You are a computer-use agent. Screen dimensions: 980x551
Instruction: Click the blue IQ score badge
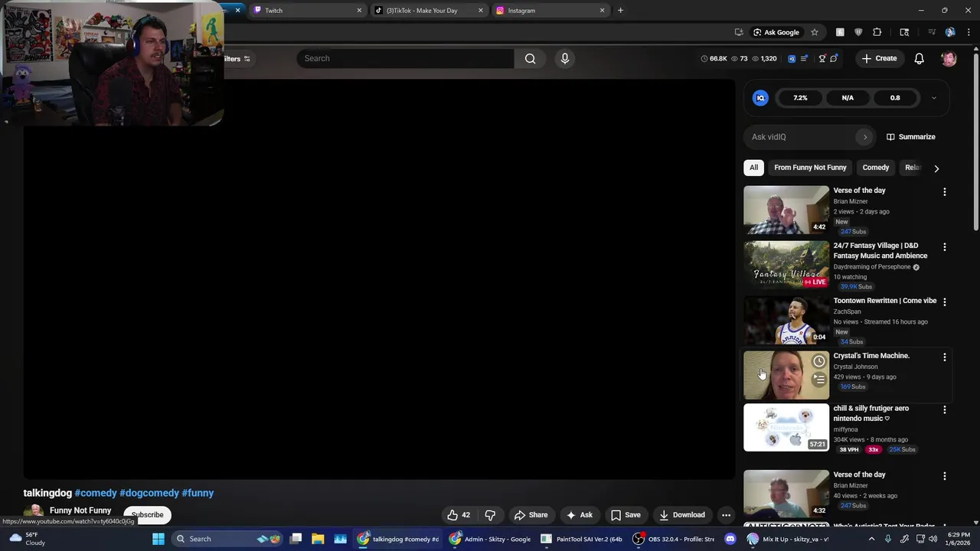(x=760, y=98)
